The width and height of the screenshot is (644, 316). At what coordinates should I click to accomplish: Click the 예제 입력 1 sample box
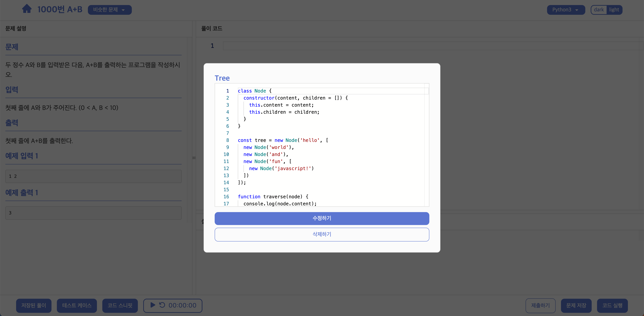[x=93, y=176]
